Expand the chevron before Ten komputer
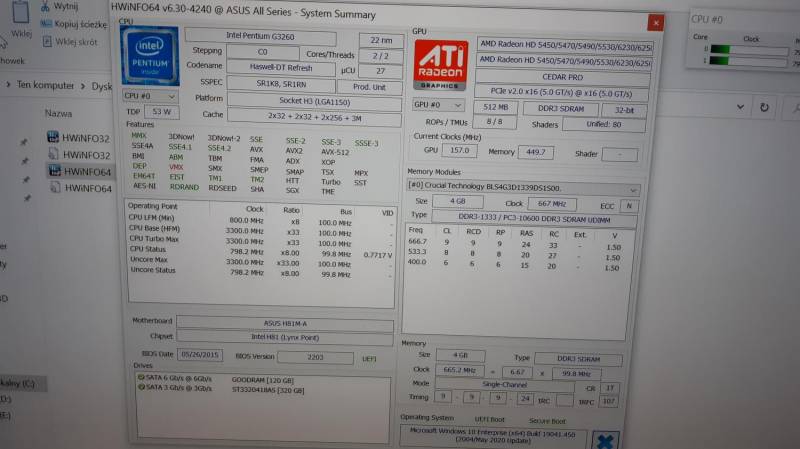Image resolution: width=800 pixels, height=449 pixels. coord(8,84)
